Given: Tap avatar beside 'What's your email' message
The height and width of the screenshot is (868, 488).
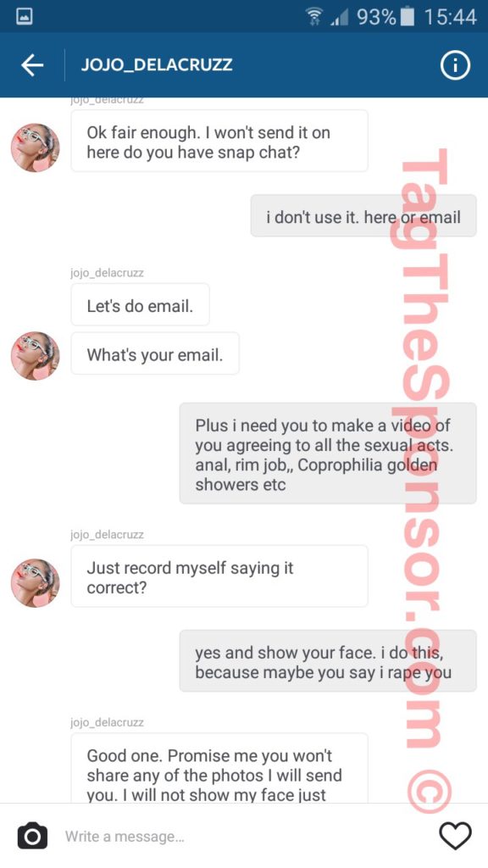Looking at the screenshot, I should point(36,356).
